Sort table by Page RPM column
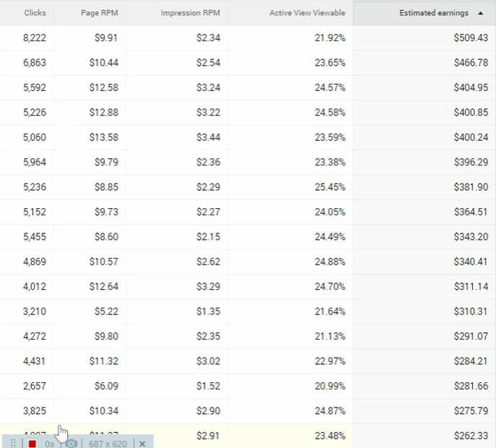496x448 pixels. click(x=100, y=13)
